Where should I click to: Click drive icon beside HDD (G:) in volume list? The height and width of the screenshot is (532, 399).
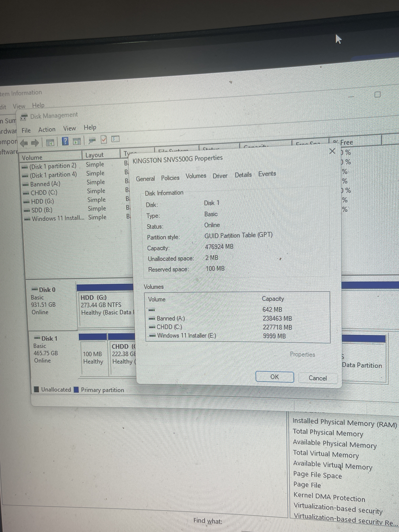pyautogui.click(x=27, y=202)
